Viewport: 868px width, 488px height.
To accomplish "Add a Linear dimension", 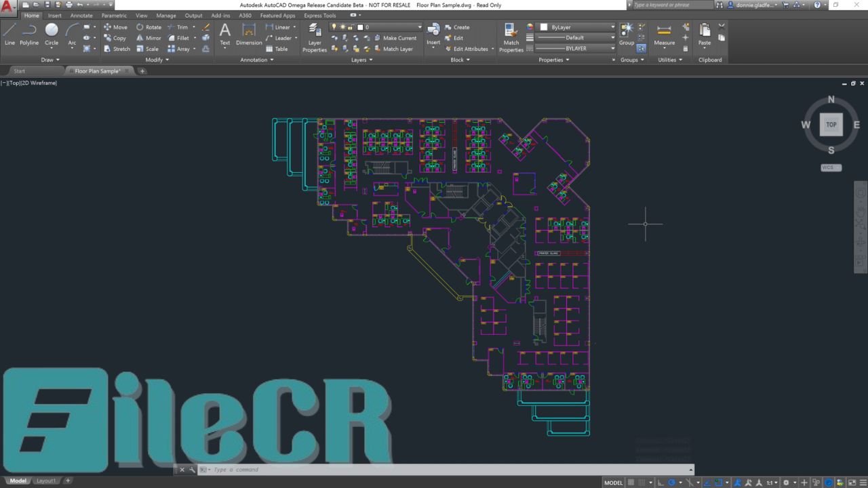I will (x=277, y=27).
